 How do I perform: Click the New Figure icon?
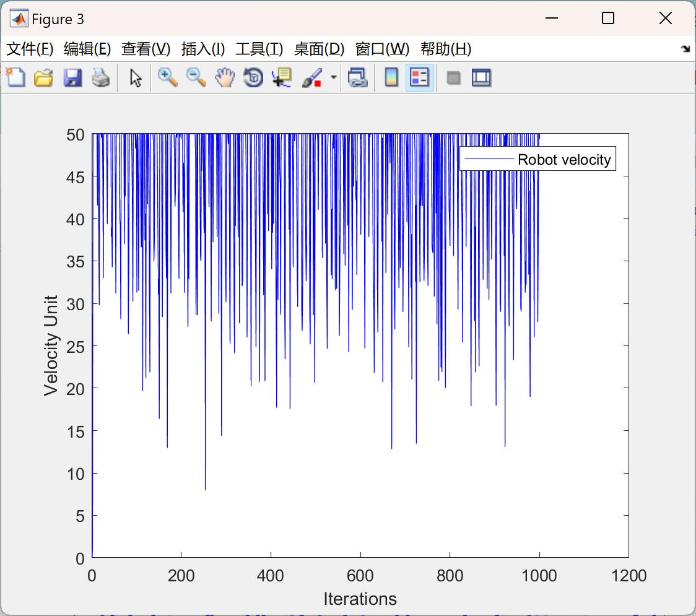(x=15, y=77)
